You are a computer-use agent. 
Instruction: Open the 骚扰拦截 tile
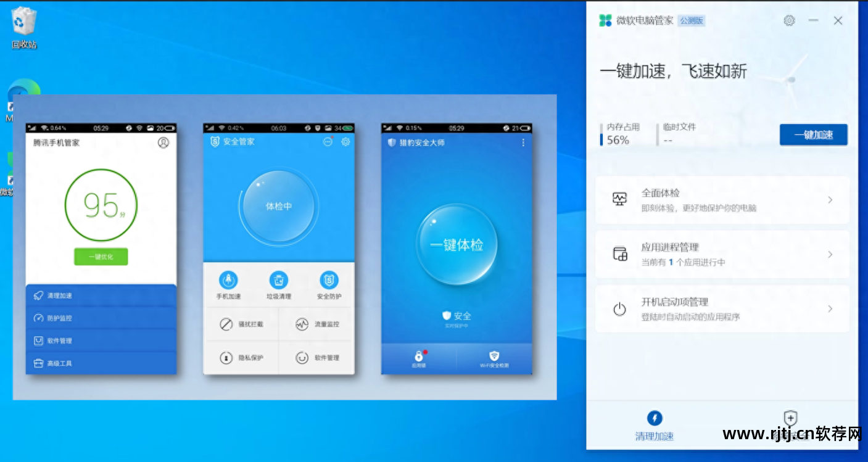click(x=242, y=324)
